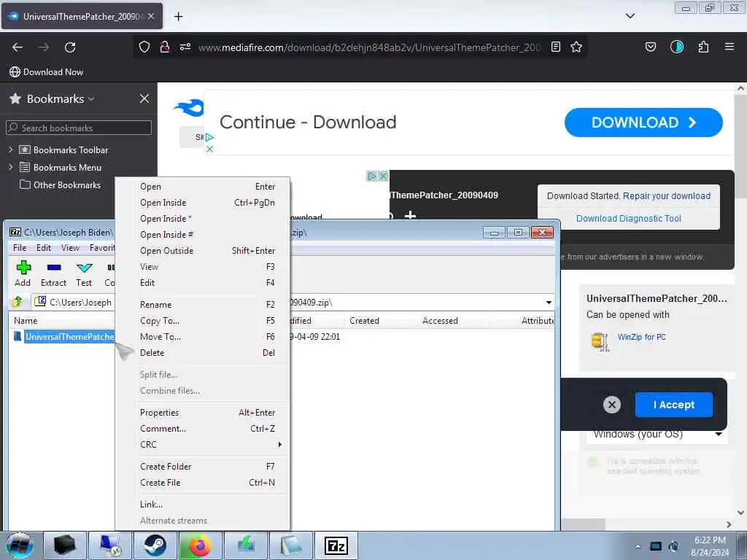Open the Windows (your OS) dropdown
This screenshot has height=560, width=747.
[x=657, y=435]
